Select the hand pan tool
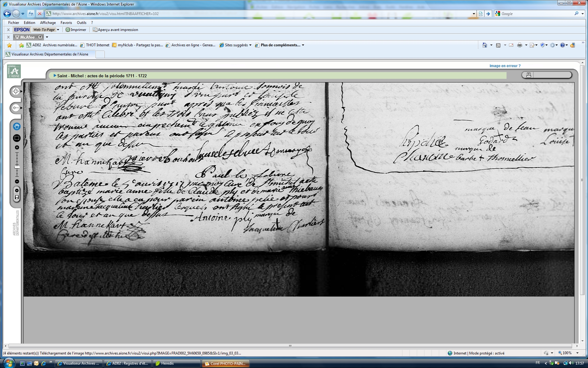 pyautogui.click(x=17, y=126)
